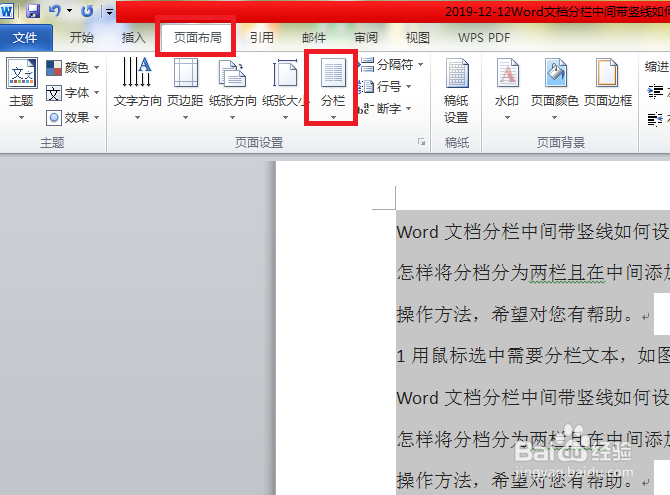
Task: Open theme 颜色 colors menu
Action: [x=73, y=68]
